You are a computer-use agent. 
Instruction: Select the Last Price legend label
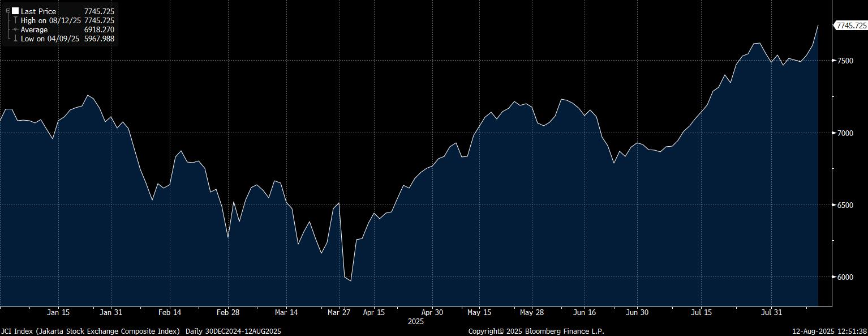click(38, 11)
